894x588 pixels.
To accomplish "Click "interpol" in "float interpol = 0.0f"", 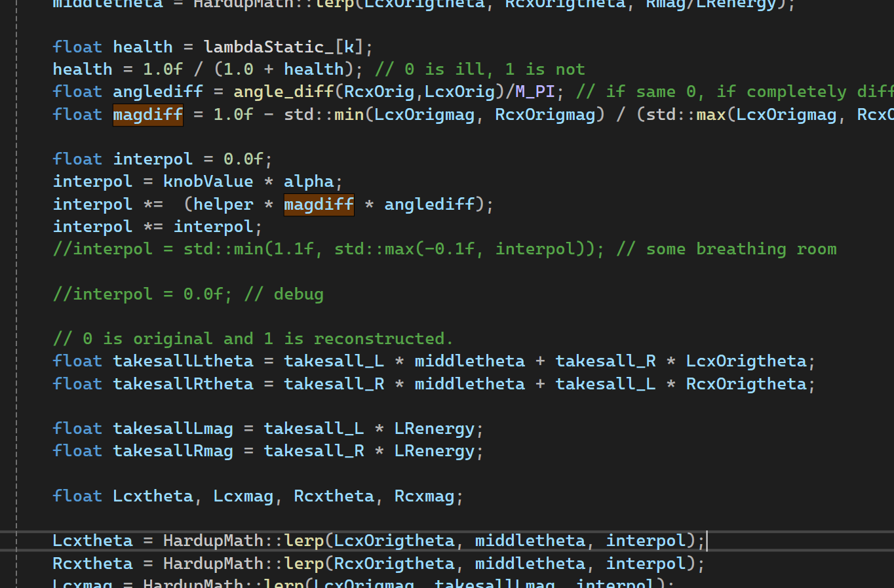I will pyautogui.click(x=153, y=159).
